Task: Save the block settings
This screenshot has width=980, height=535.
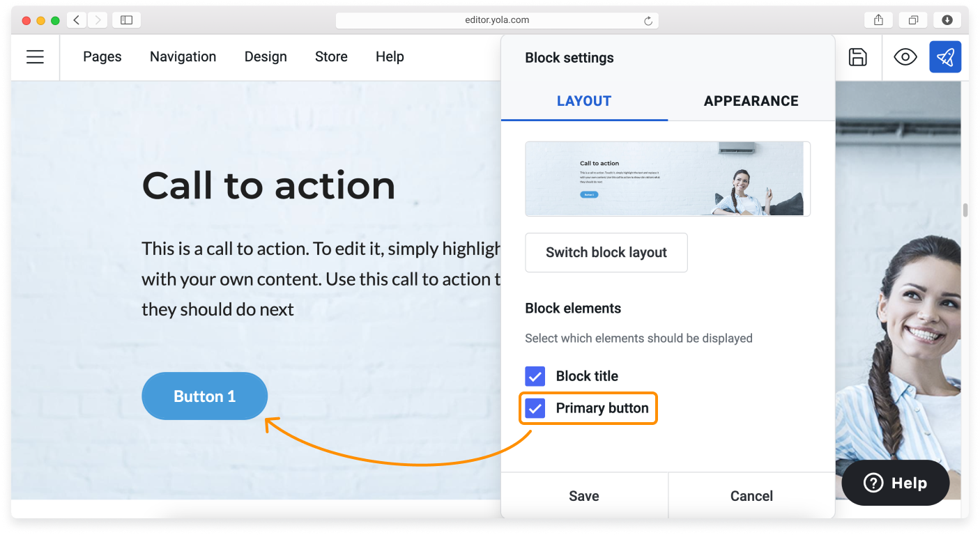Action: 583,496
